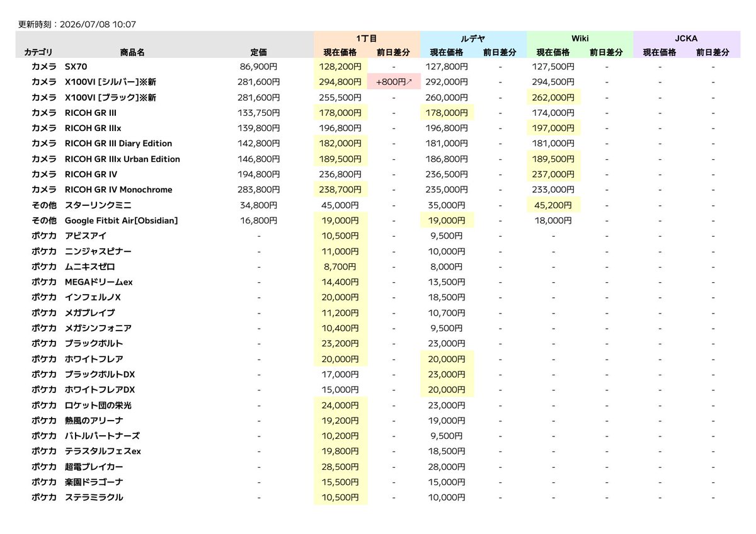756x534 pixels.
Task: Click the ステラミラクル product name
Action: tap(94, 498)
